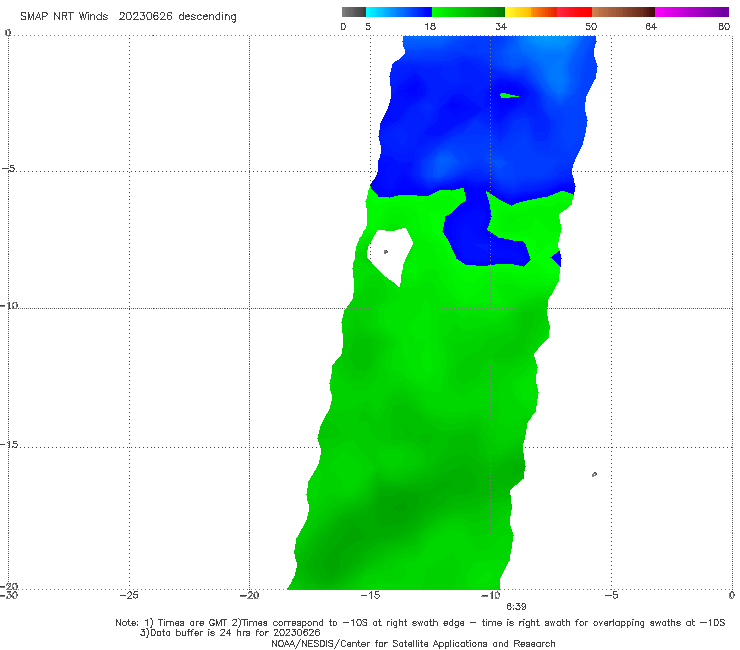Image resolution: width=740 pixels, height=650 pixels.
Task: Pick the green segment of the color bar
Action: coord(468,12)
